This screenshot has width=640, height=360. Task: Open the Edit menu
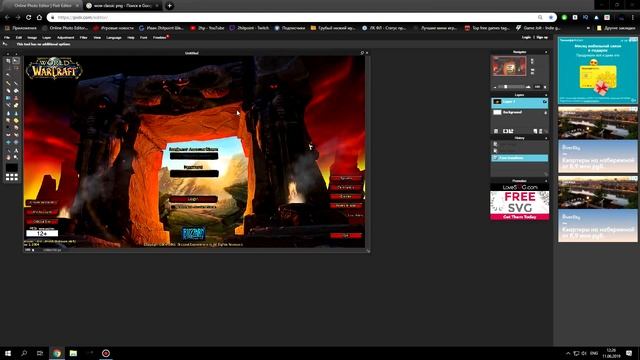tap(19, 37)
